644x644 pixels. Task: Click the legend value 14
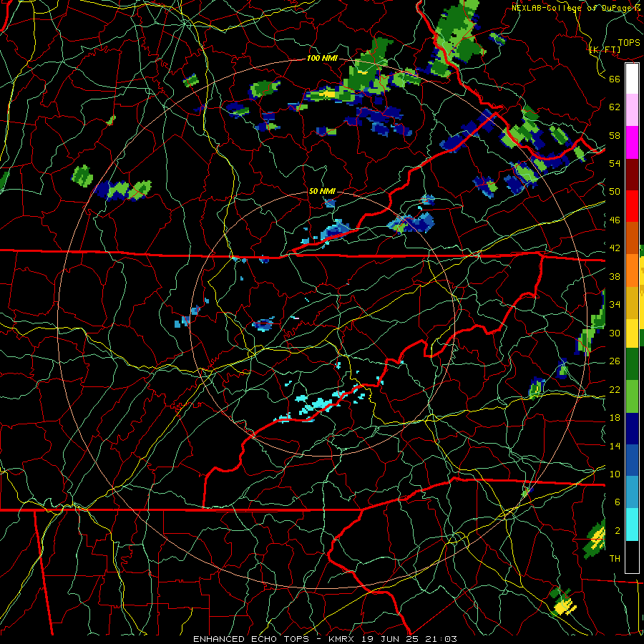(615, 446)
